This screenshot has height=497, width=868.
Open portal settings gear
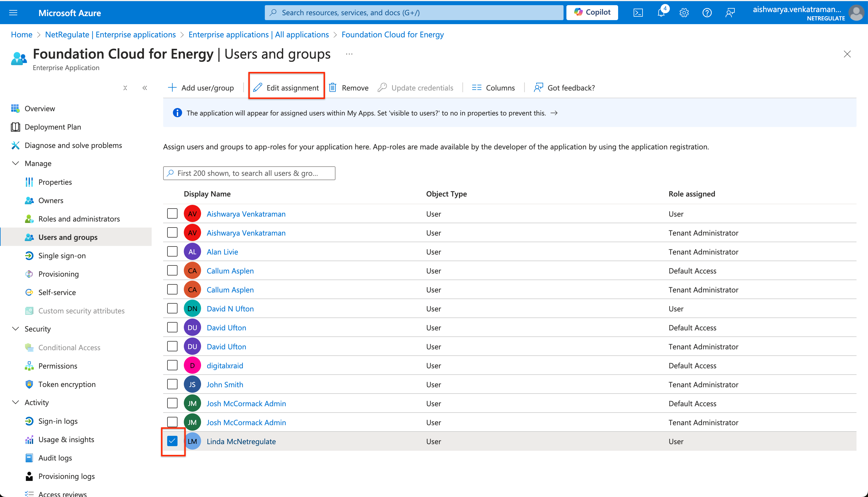(684, 13)
